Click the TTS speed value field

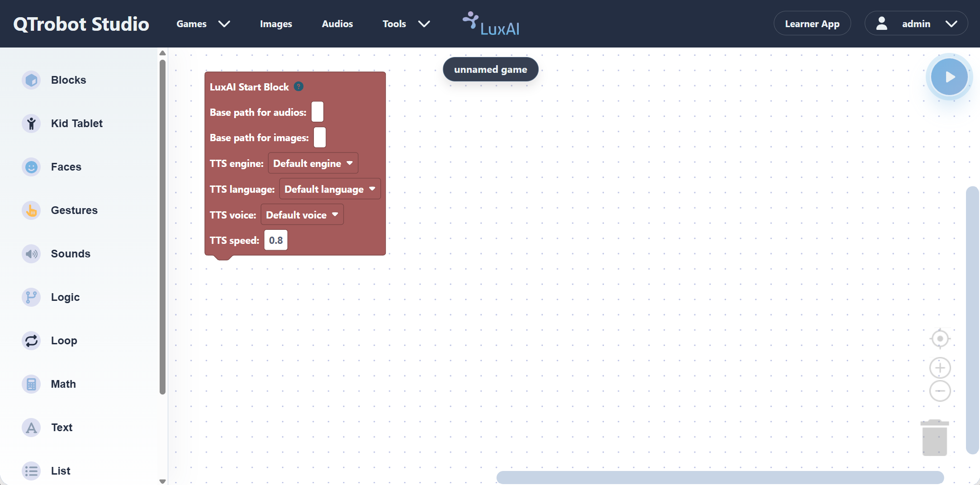point(276,240)
